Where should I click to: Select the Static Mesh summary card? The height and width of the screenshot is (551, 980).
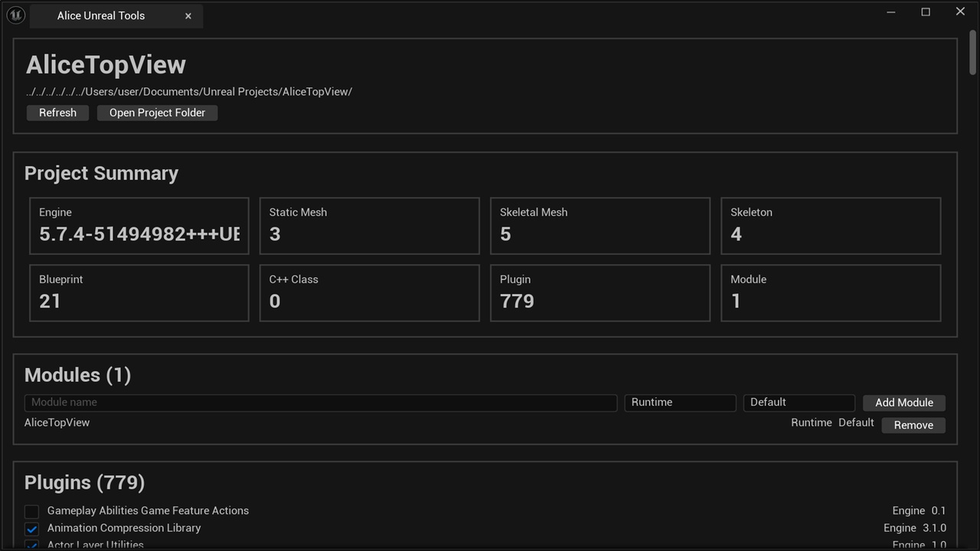pyautogui.click(x=370, y=226)
